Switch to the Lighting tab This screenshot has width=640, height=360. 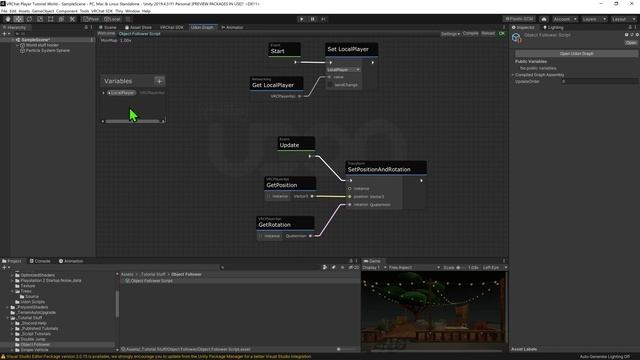553,27
